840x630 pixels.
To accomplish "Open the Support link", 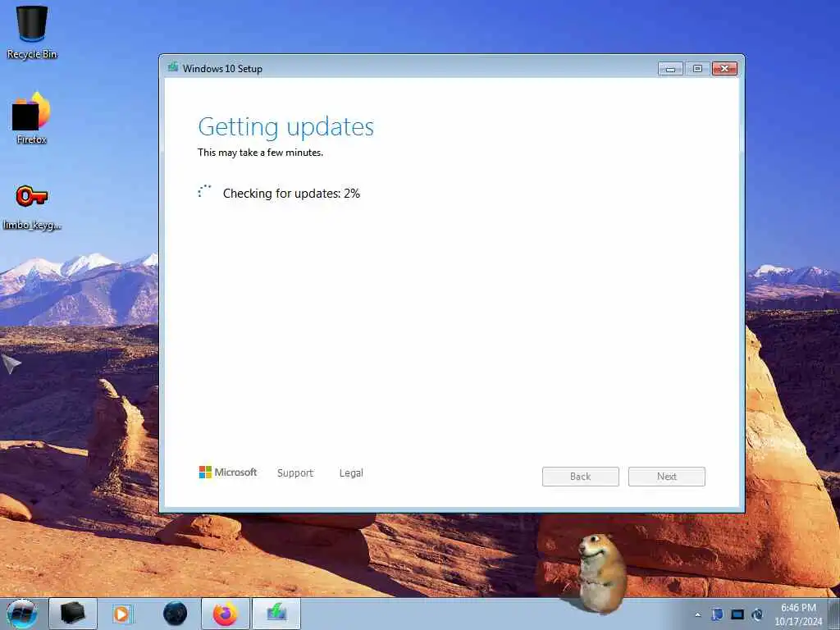I will 294,473.
